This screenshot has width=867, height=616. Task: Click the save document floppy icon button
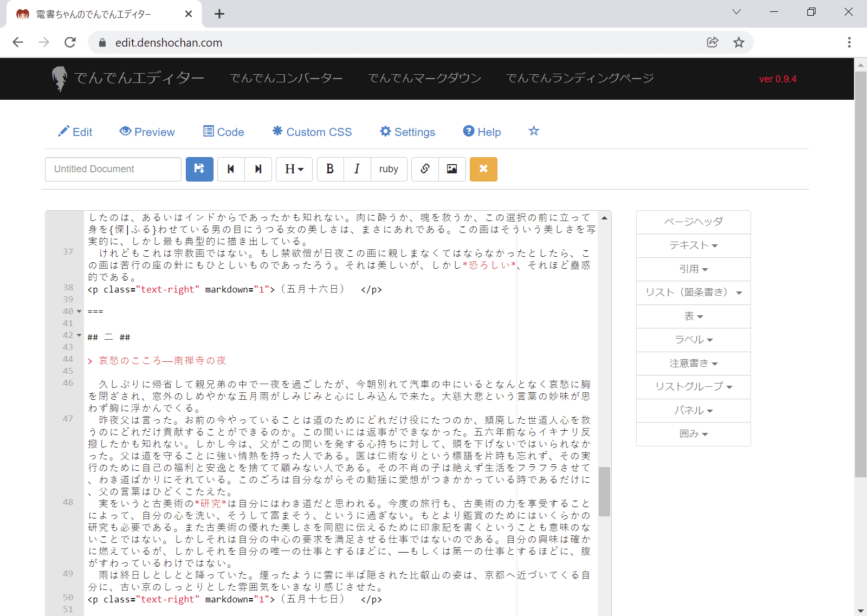pos(199,169)
